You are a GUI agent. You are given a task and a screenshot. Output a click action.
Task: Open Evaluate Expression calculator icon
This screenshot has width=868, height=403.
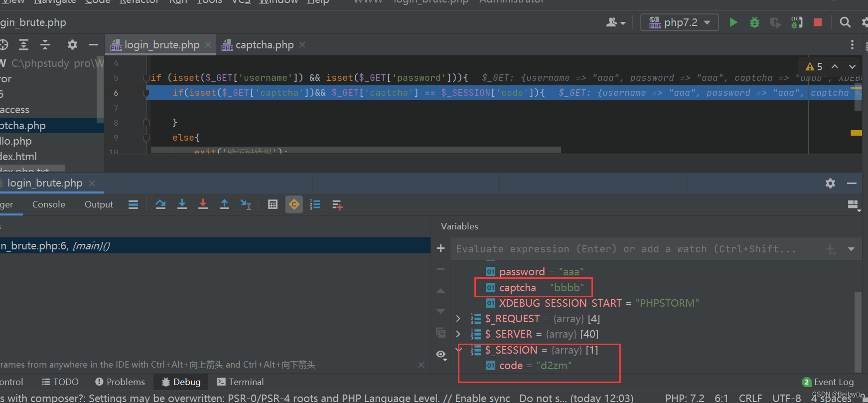pyautogui.click(x=273, y=204)
